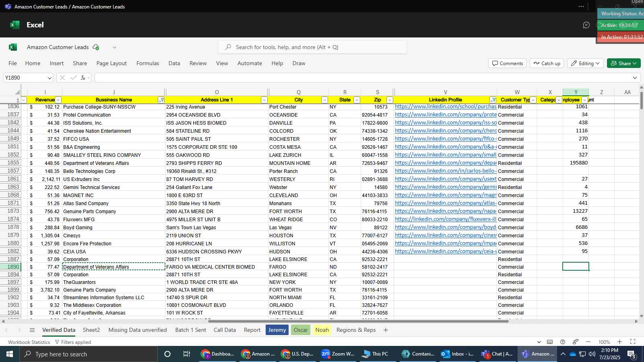The image size is (644, 362).
Task: Open the notification center icon
Action: [x=632, y=354]
